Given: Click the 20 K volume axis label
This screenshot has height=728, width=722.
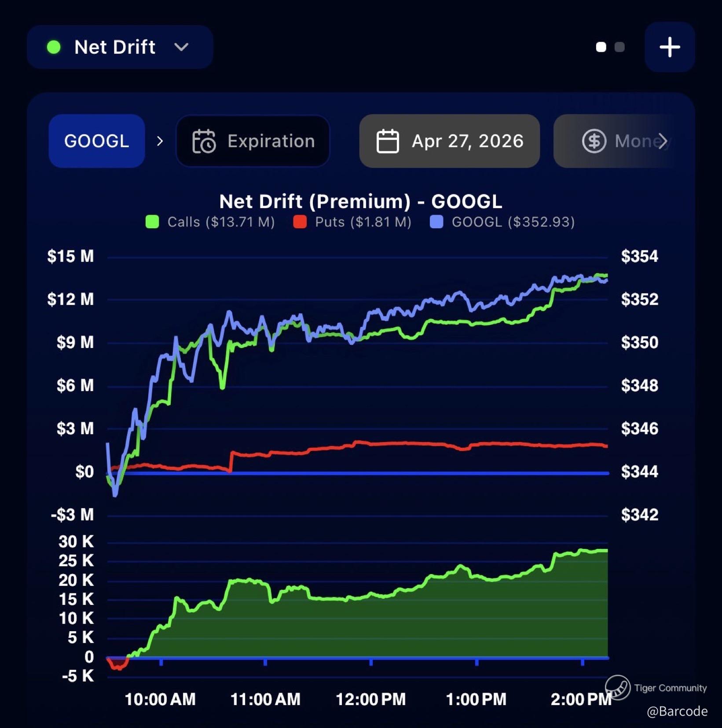Looking at the screenshot, I should click(76, 580).
